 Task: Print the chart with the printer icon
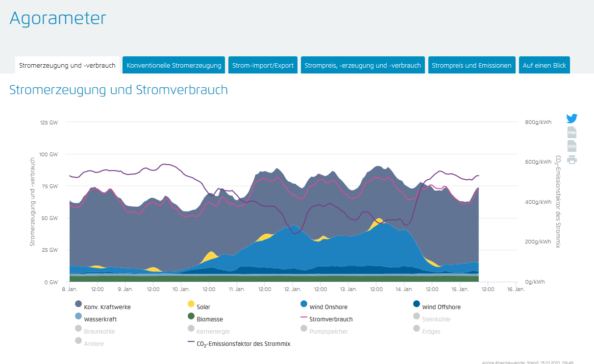[571, 159]
